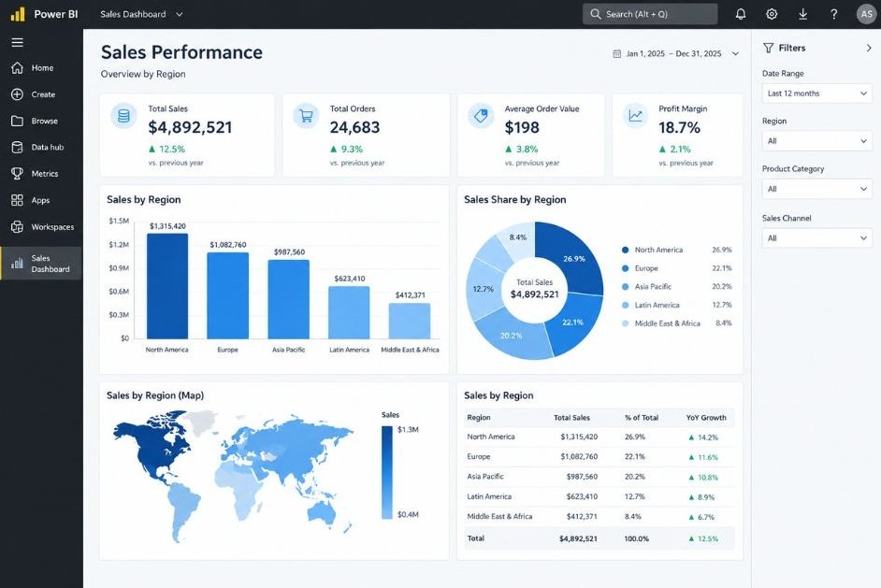Click Europe legend color dot
The height and width of the screenshot is (588, 881).
[x=626, y=268]
